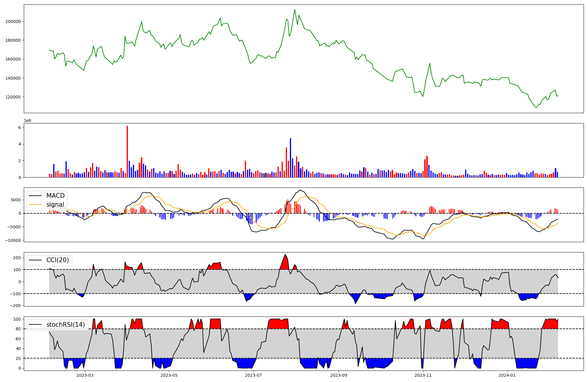Click the tallest red volume bar
This screenshot has width=588, height=382.
tap(127, 151)
